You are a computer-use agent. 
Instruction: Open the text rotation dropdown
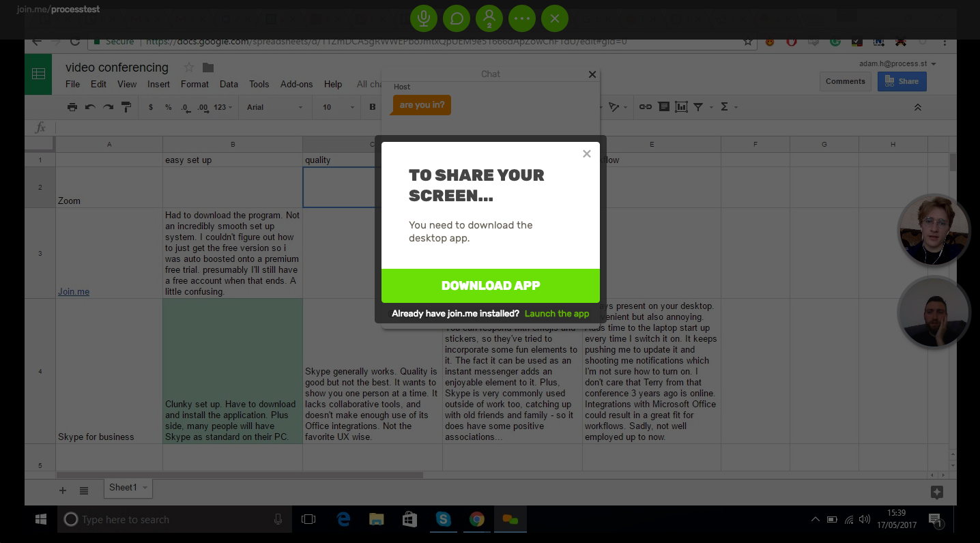616,107
